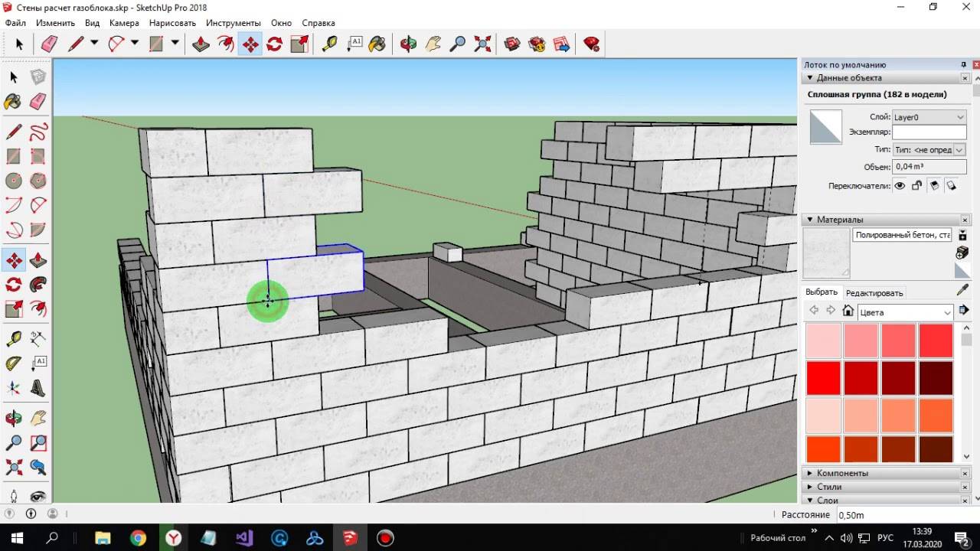The width and height of the screenshot is (980, 551).
Task: Open Extension Manager ruby icon
Action: (592, 44)
